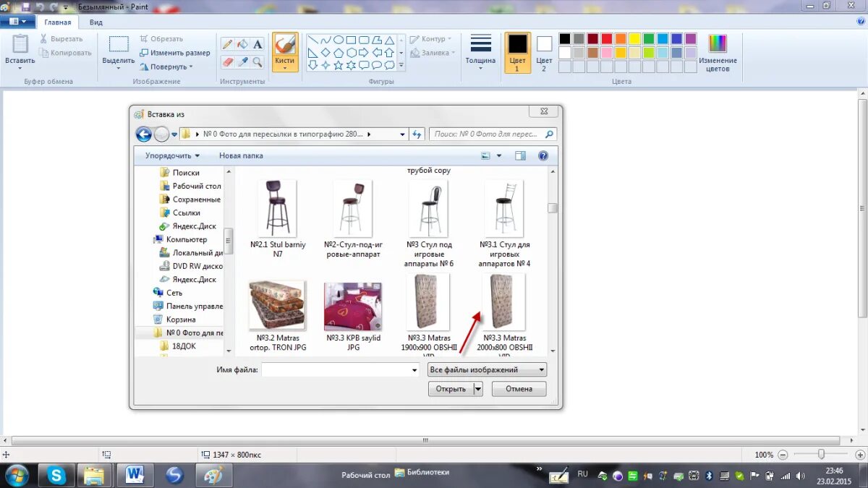Switch to the Вид ribbon tab
The width and height of the screenshot is (868, 488).
[x=95, y=22]
